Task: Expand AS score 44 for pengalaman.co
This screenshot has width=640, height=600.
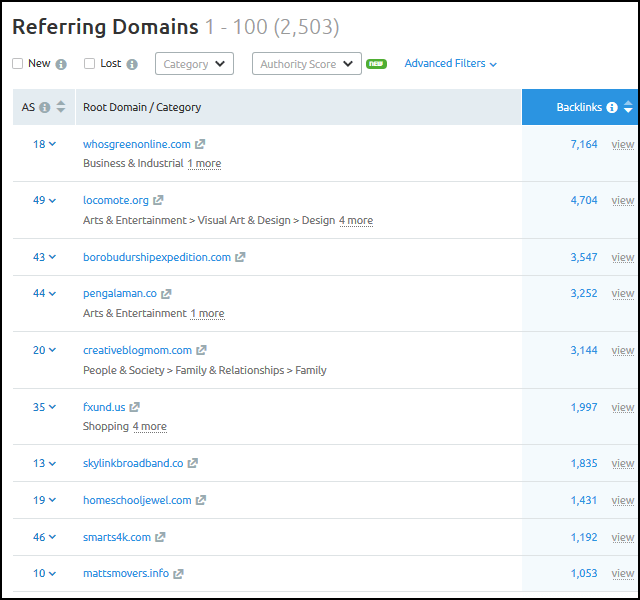Action: (44, 293)
